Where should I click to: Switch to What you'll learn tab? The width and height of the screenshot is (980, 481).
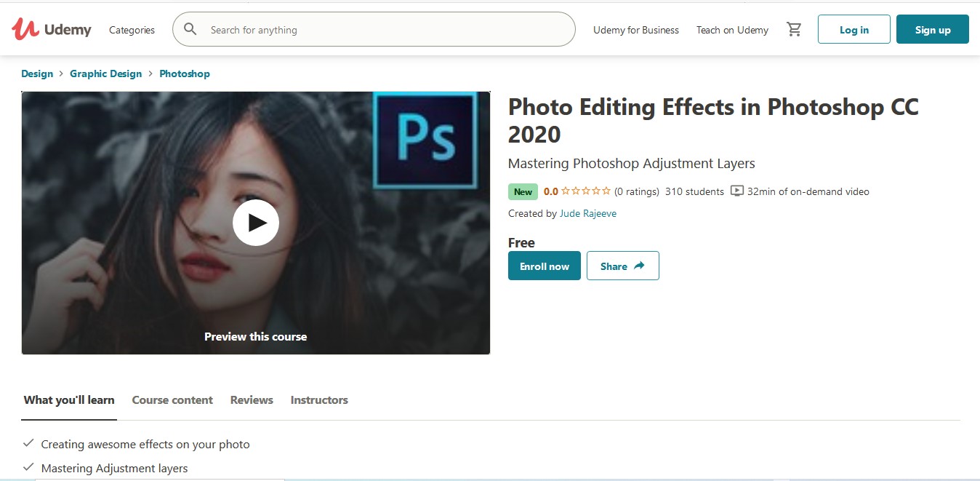tap(69, 400)
